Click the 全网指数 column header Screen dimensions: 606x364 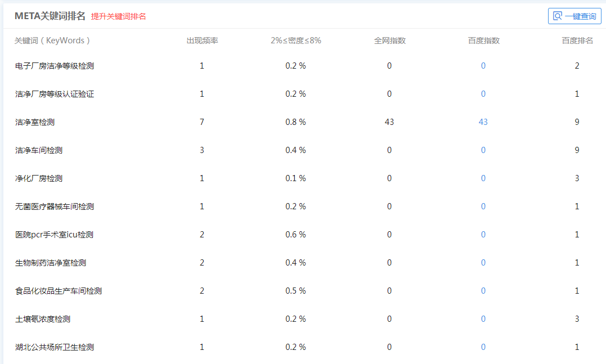point(389,41)
